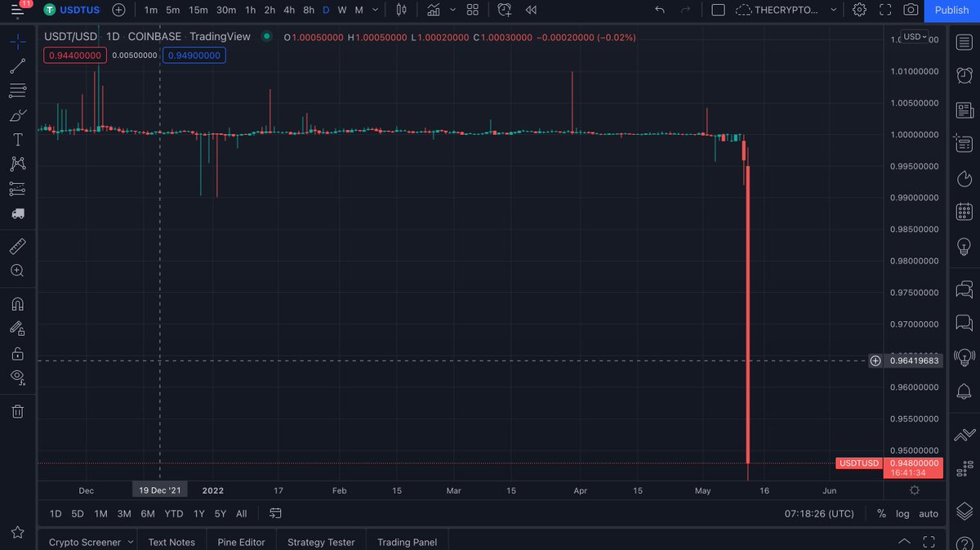
Task: Maximize the bottom panel
Action: [929, 541]
